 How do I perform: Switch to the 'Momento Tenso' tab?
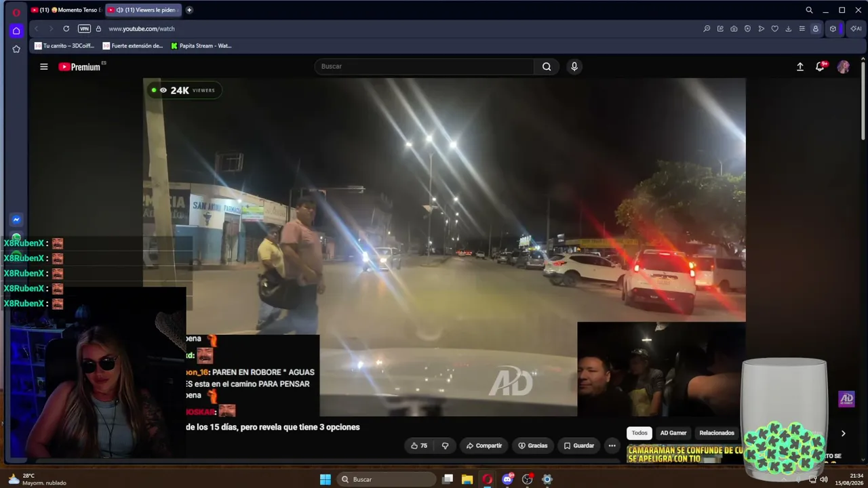pyautogui.click(x=66, y=10)
